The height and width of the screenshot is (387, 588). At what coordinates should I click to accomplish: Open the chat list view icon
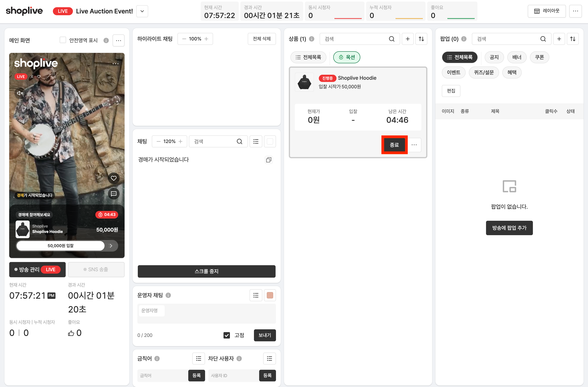[x=256, y=141]
